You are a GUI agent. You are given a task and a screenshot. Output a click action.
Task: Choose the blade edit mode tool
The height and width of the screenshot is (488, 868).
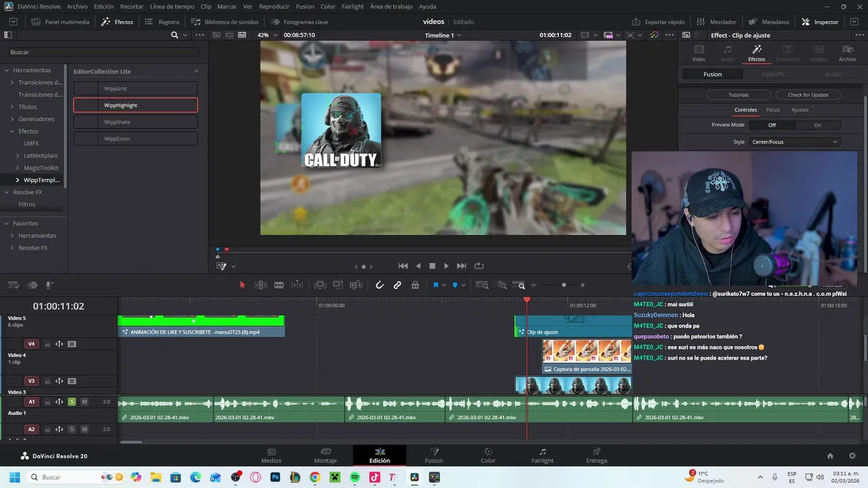pos(279,285)
